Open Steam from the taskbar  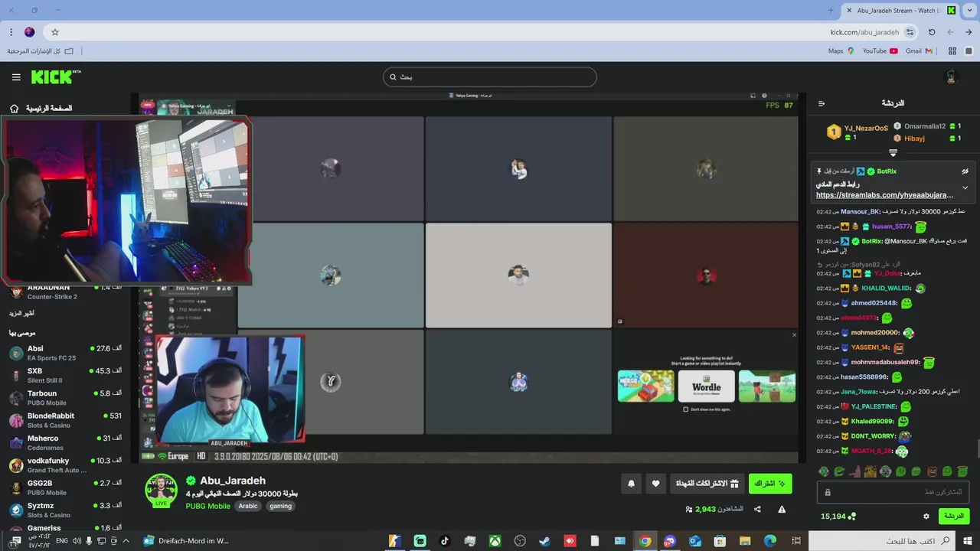(544, 541)
